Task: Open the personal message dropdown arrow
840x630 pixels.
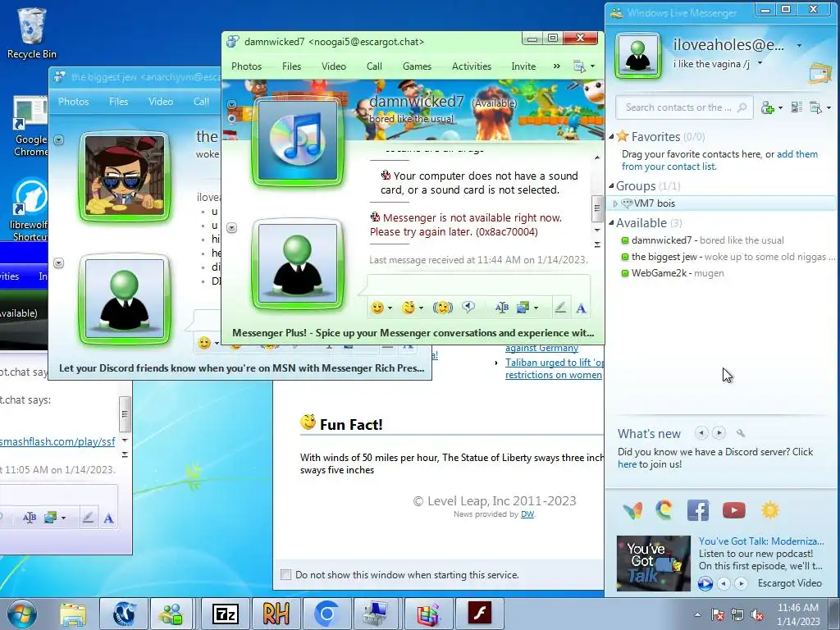Action: click(x=760, y=64)
